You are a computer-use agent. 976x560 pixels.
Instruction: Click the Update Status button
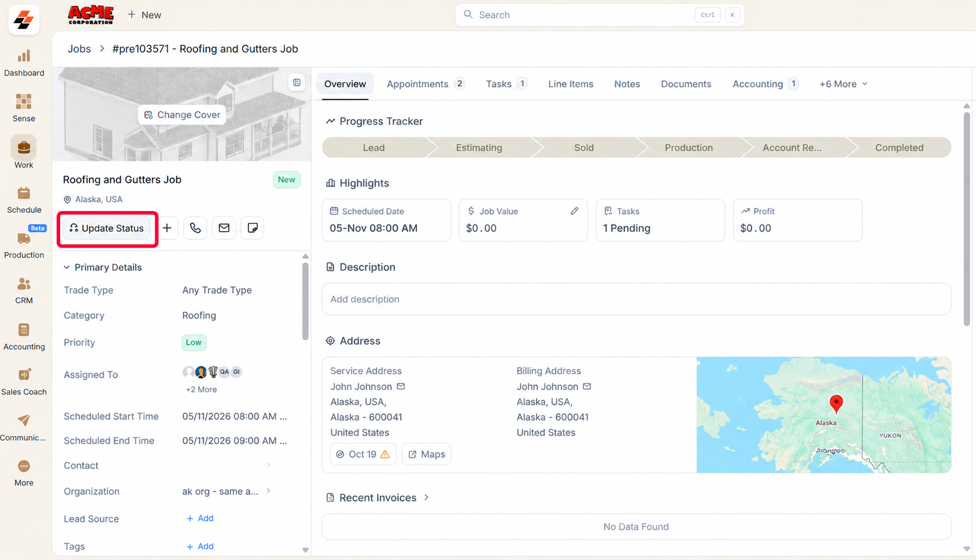pos(107,228)
